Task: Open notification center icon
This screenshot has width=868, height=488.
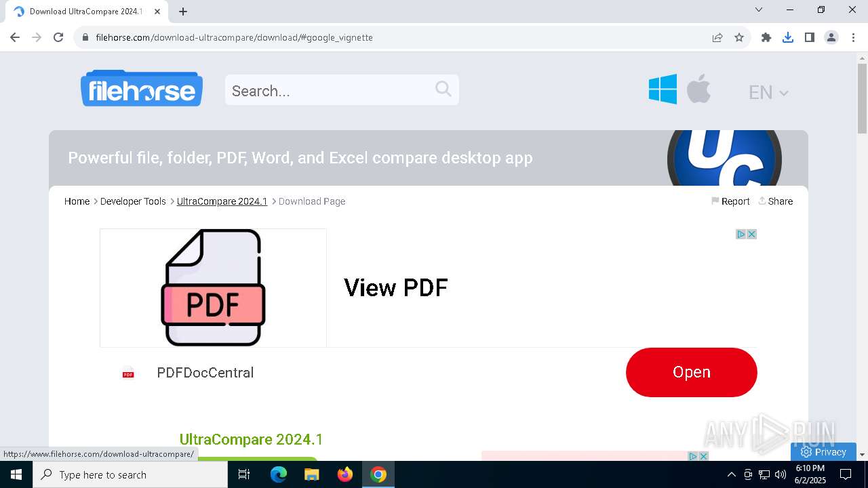Action: pyautogui.click(x=846, y=474)
